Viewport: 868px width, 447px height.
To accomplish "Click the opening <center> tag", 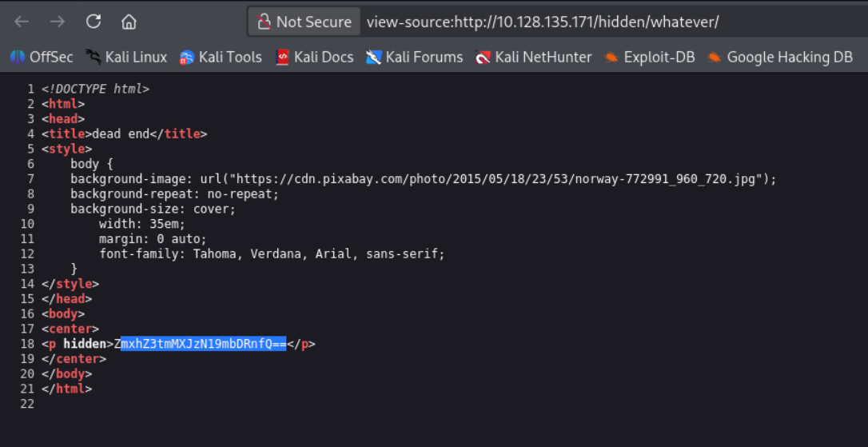I will [x=70, y=329].
